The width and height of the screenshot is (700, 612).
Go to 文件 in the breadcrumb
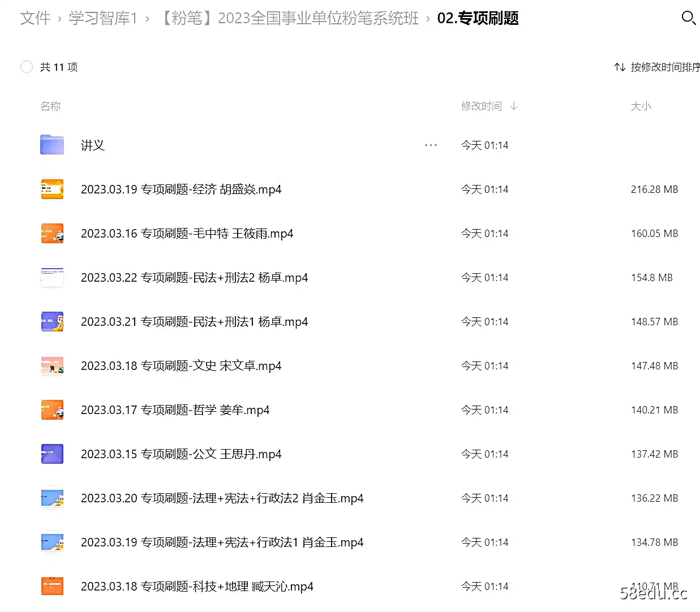35,18
